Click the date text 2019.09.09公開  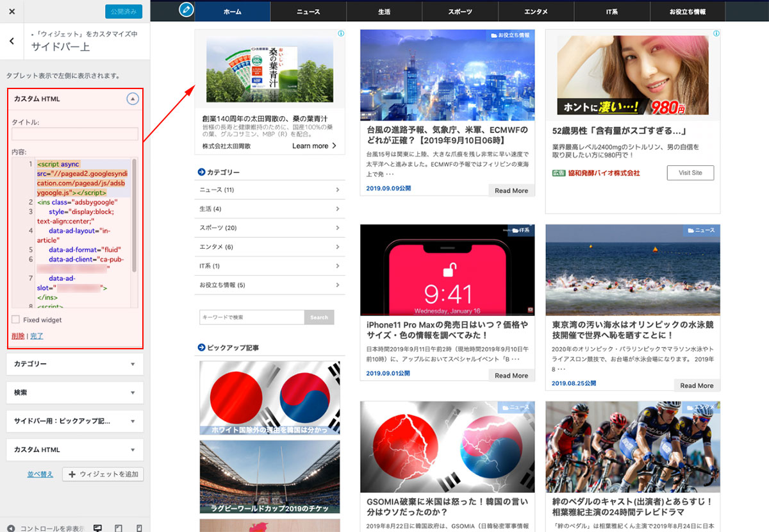click(388, 188)
